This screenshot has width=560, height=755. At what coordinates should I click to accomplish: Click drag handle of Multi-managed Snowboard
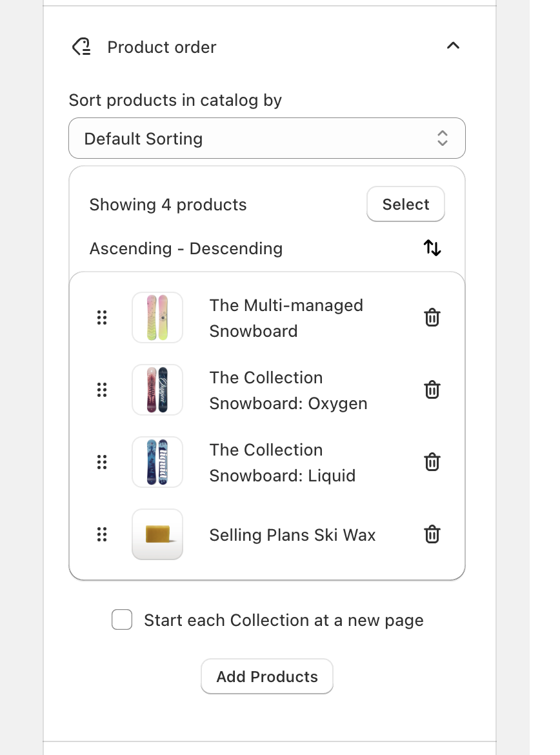pos(102,317)
